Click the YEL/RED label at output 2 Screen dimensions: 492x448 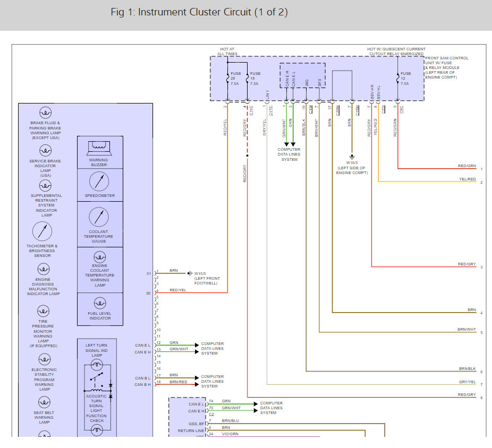click(468, 179)
